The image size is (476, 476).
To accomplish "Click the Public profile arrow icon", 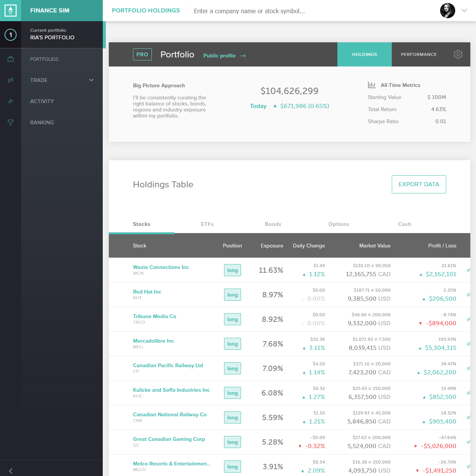I will click(243, 56).
